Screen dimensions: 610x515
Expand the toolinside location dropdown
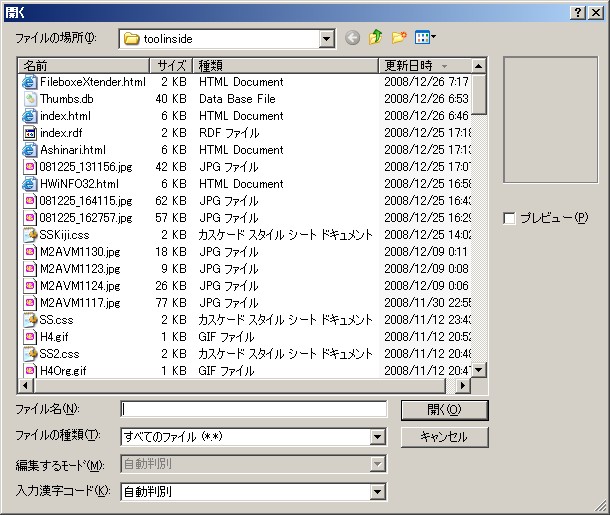click(326, 39)
